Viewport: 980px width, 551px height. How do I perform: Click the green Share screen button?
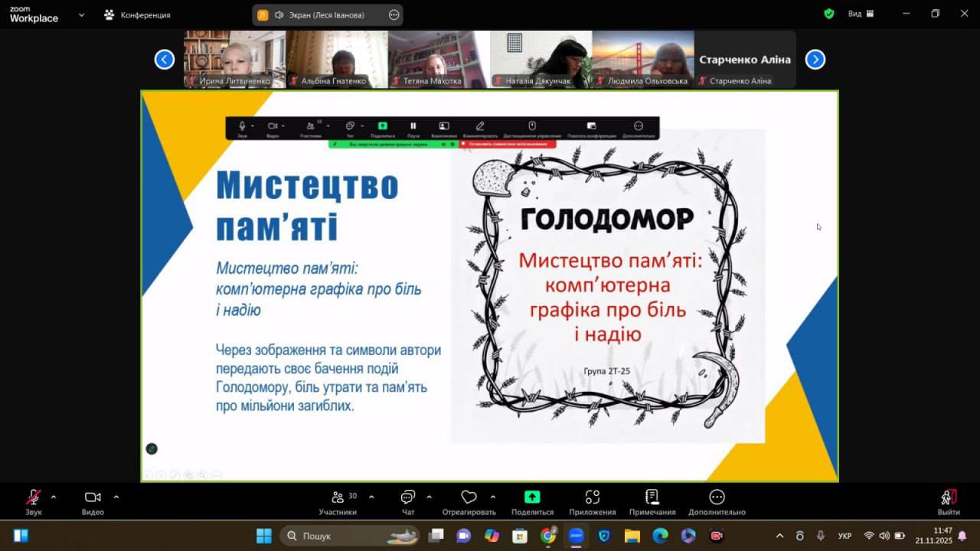click(532, 501)
